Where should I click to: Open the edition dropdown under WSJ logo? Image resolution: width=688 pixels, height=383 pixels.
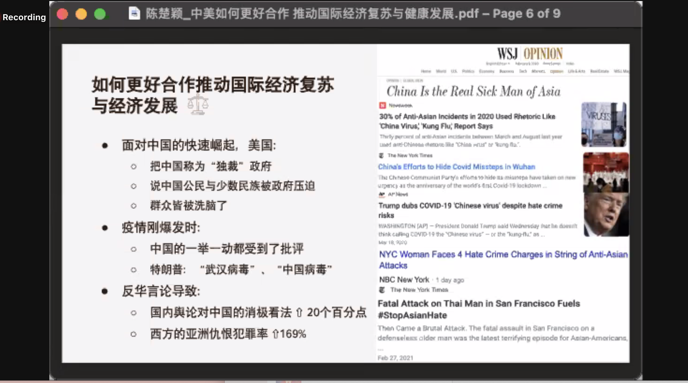[x=498, y=64]
